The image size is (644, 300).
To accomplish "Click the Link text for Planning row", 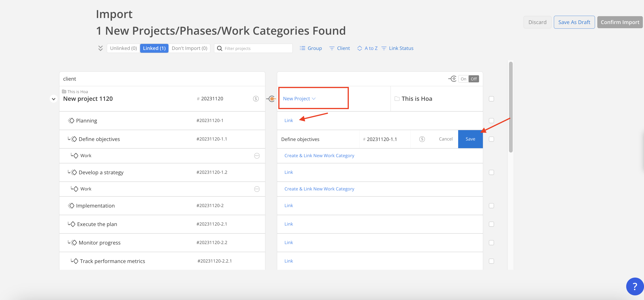I will [288, 120].
